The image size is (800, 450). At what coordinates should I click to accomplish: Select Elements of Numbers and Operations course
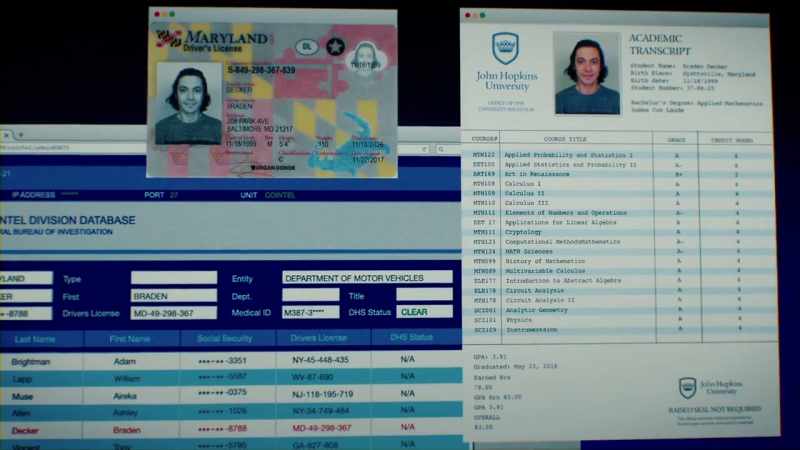pos(566,213)
